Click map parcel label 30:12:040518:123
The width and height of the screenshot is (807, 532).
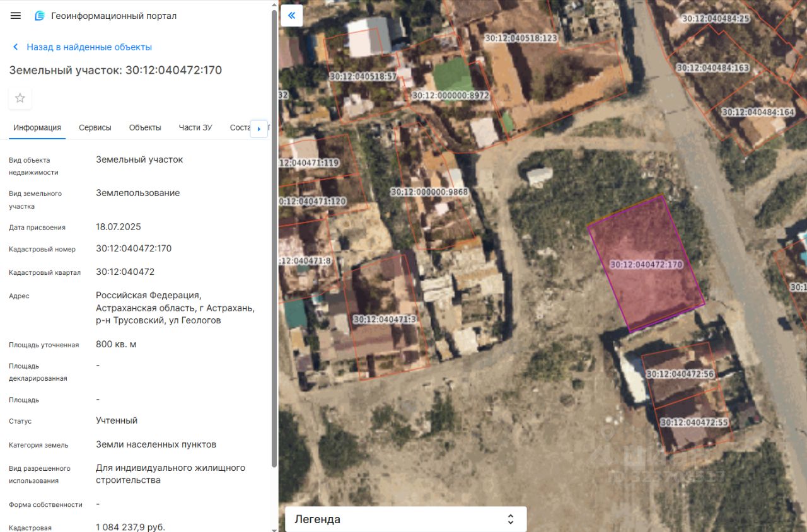[521, 38]
